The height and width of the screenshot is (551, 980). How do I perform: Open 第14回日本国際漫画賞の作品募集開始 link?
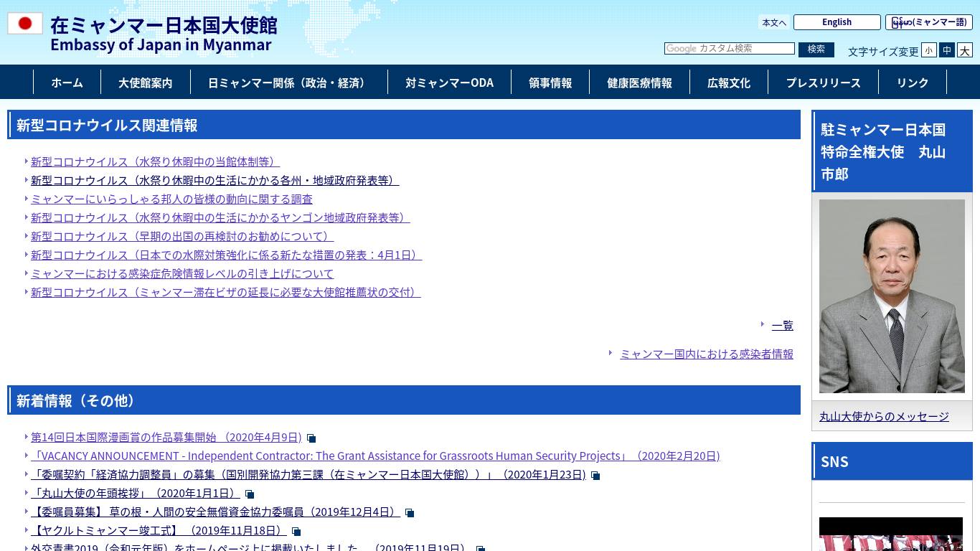point(166,438)
